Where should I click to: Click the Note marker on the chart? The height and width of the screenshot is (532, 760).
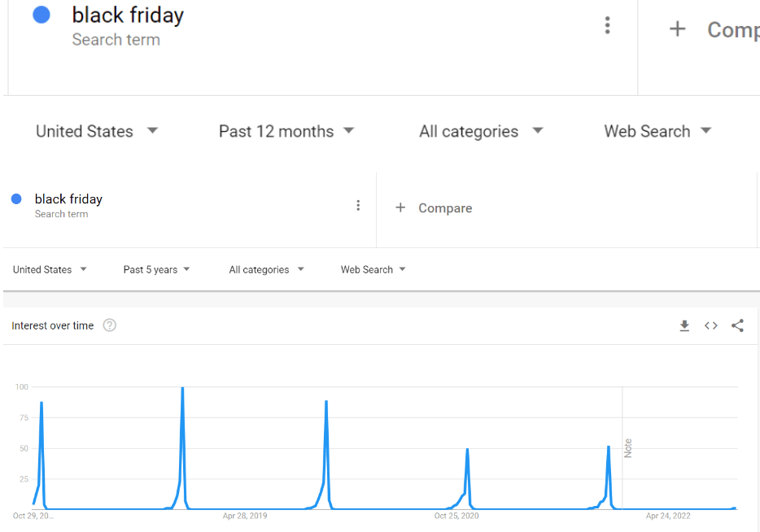tap(627, 448)
